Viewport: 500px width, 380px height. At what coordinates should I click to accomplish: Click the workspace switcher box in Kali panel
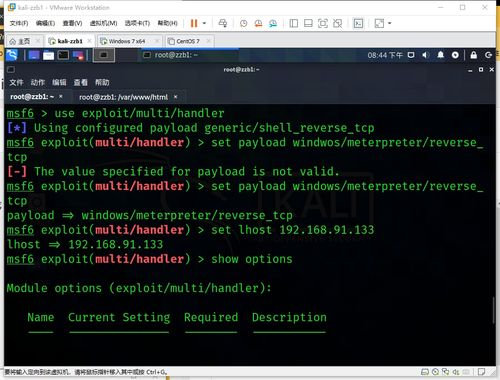coord(104,55)
